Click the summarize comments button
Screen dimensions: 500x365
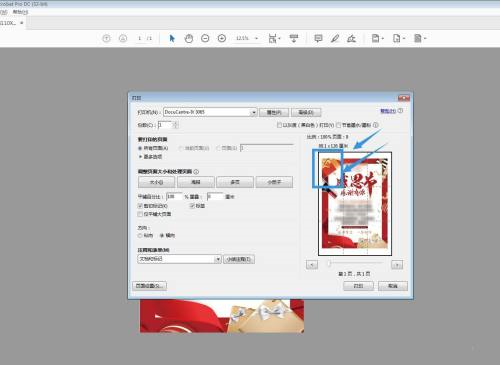239,259
